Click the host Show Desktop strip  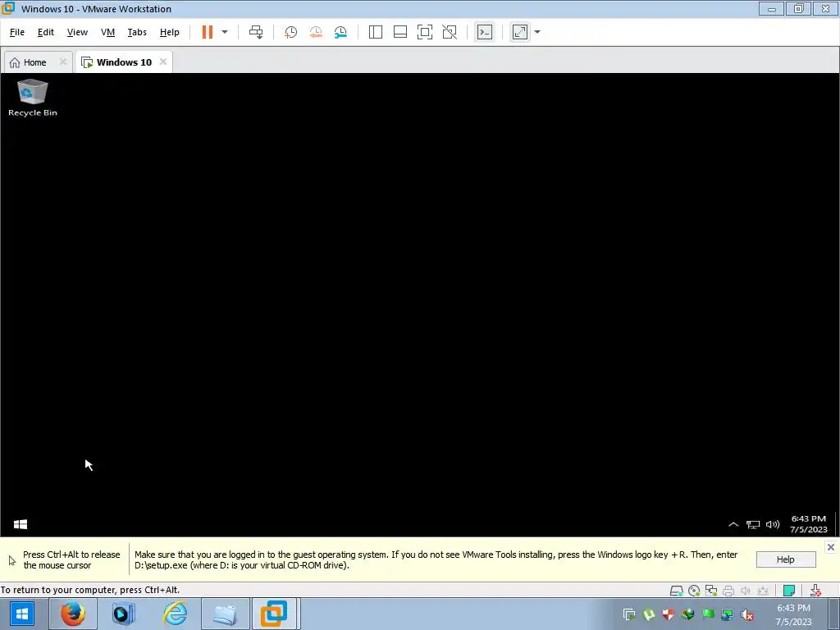click(x=833, y=614)
